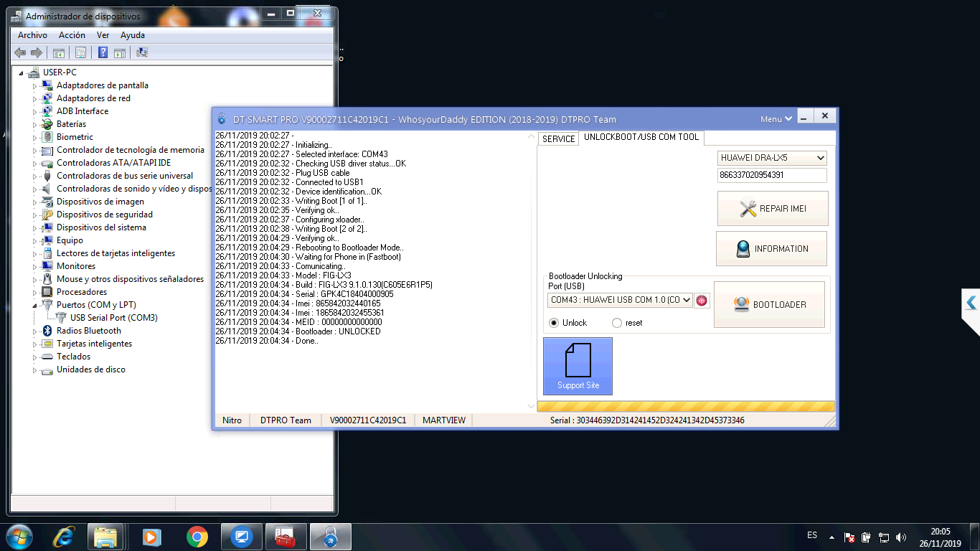Expand the ADB Interface node
Image resolution: width=980 pixels, height=551 pixels.
pos(34,111)
